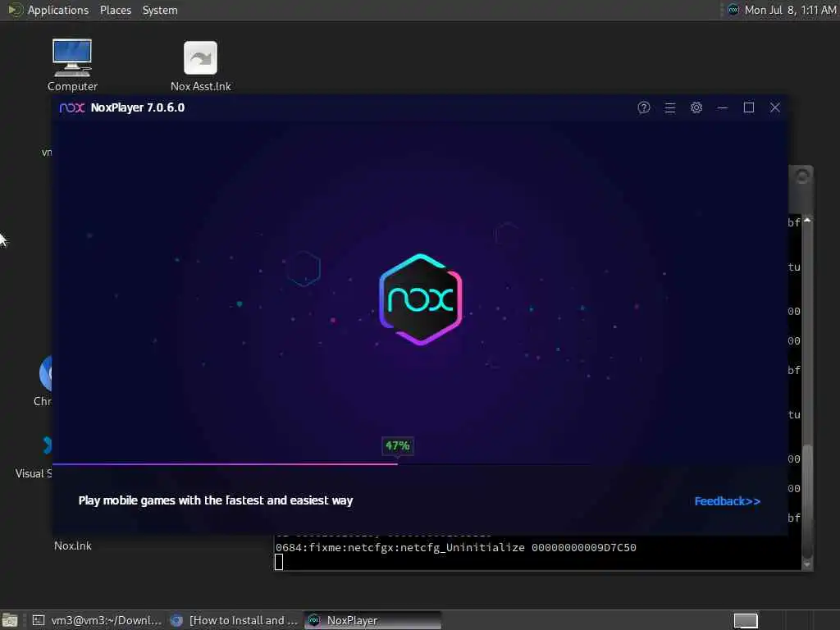Click the show desktop icon in bottom panel
The height and width of the screenshot is (630, 840).
pos(10,620)
